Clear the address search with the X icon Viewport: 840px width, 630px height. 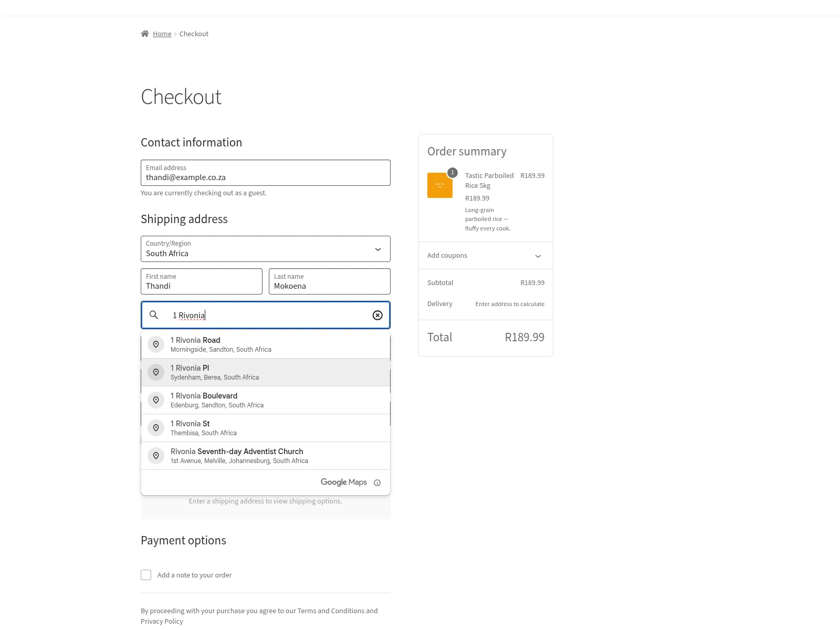pyautogui.click(x=377, y=315)
